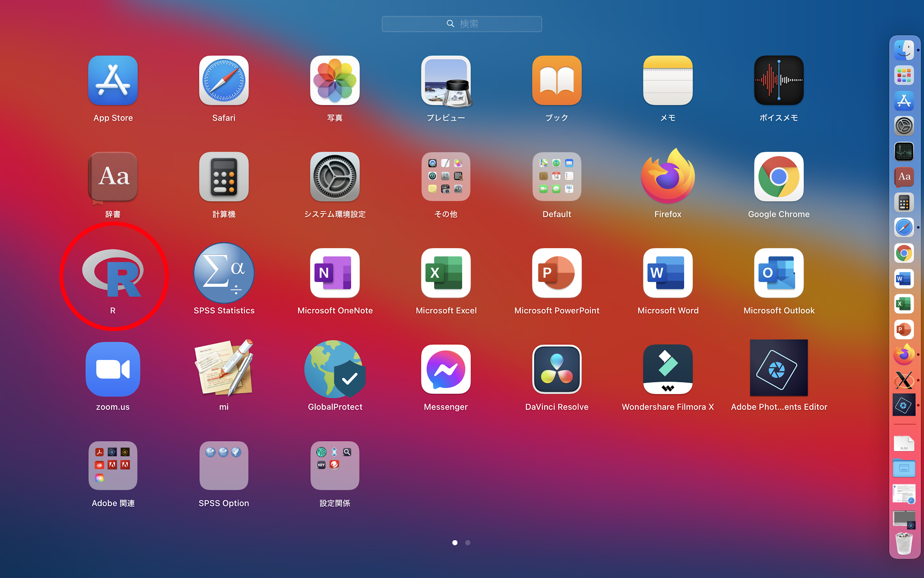Open the Trash from the Dock
This screenshot has width=924, height=578.
[904, 544]
